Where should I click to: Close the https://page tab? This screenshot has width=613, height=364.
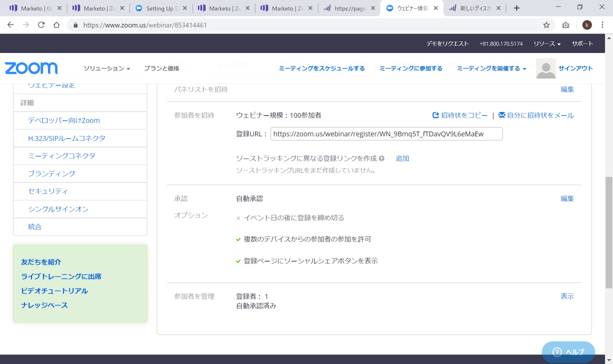(373, 8)
